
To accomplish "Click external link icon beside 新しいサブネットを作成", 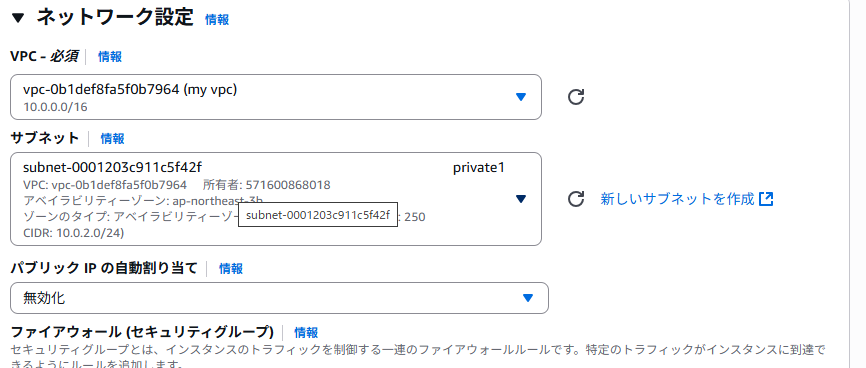I will click(766, 199).
